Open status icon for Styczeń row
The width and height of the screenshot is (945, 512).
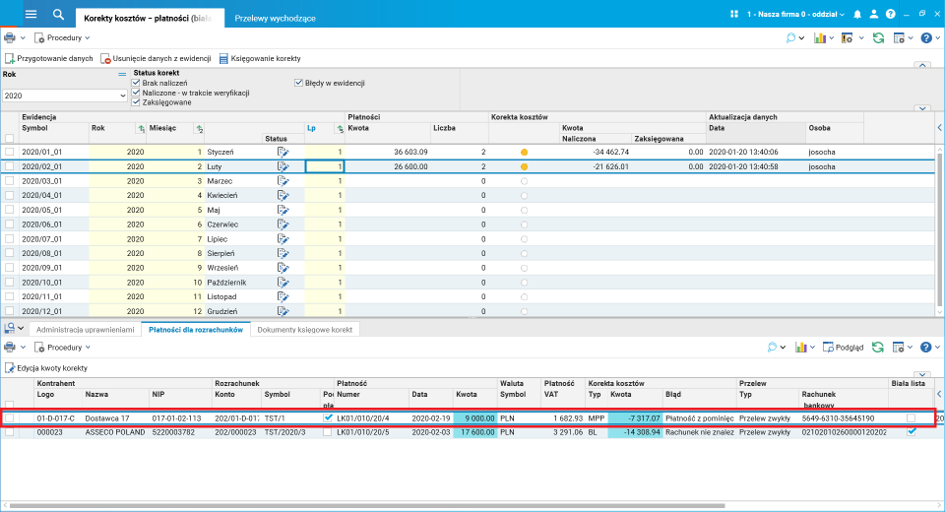coord(283,152)
